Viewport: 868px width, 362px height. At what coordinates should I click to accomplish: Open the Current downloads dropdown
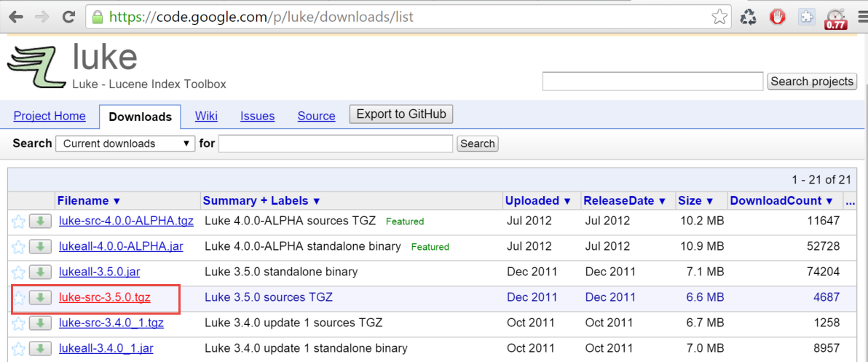tap(126, 144)
